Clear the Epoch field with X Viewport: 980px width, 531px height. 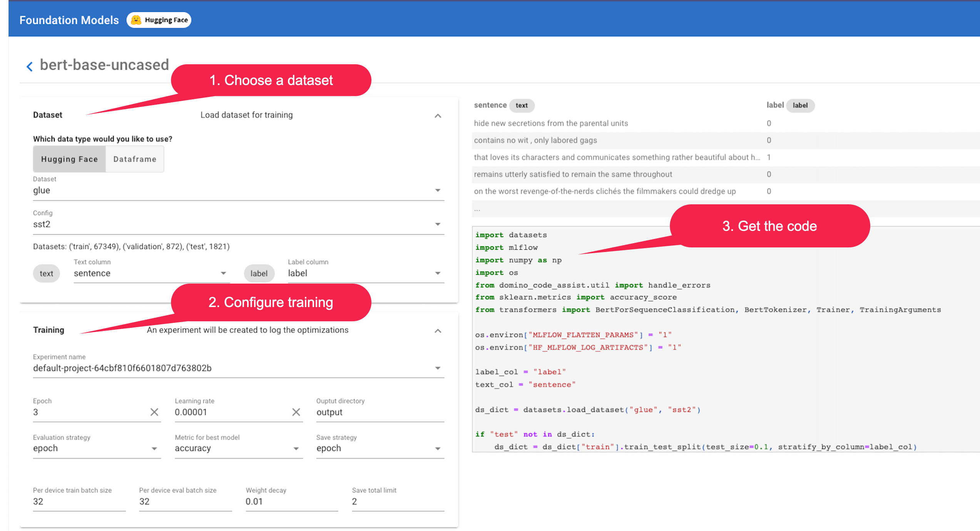tap(154, 412)
